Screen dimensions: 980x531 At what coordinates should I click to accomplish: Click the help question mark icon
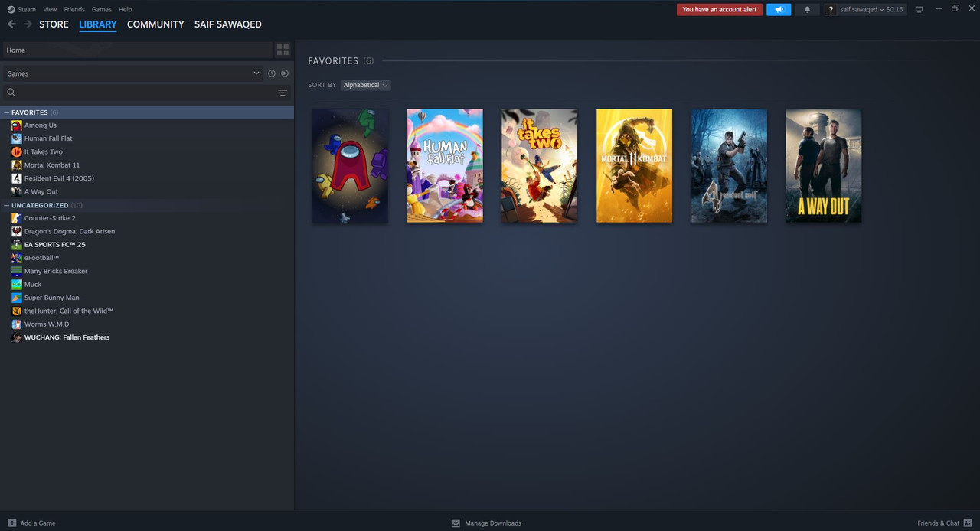coord(831,10)
